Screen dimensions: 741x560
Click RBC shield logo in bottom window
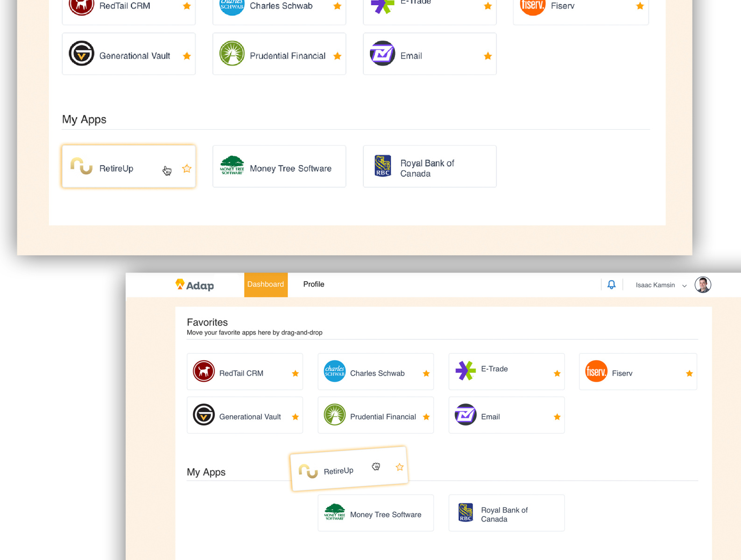click(466, 512)
